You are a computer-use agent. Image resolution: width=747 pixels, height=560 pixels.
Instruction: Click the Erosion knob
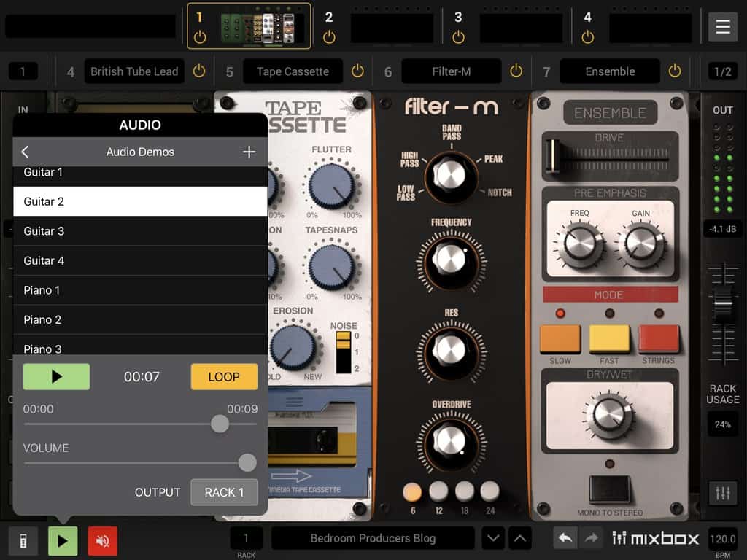point(293,347)
